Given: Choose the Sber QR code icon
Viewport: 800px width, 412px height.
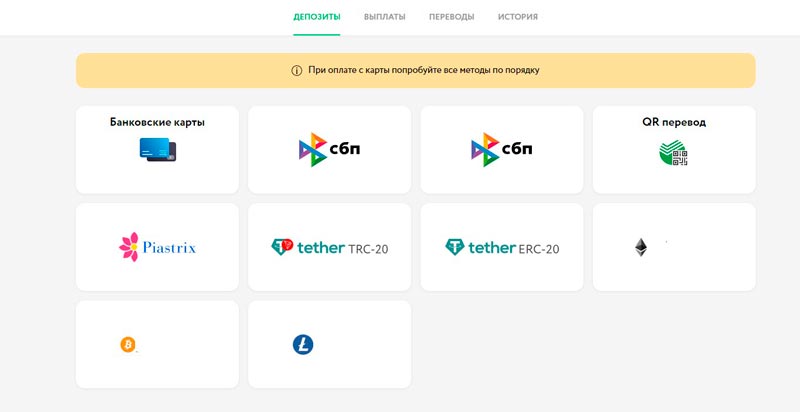Looking at the screenshot, I should (673, 152).
